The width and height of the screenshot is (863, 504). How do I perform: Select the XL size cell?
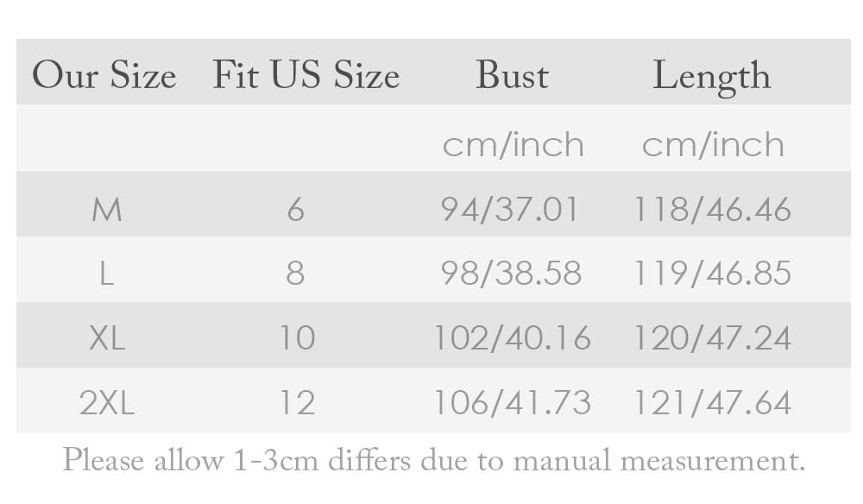(107, 338)
